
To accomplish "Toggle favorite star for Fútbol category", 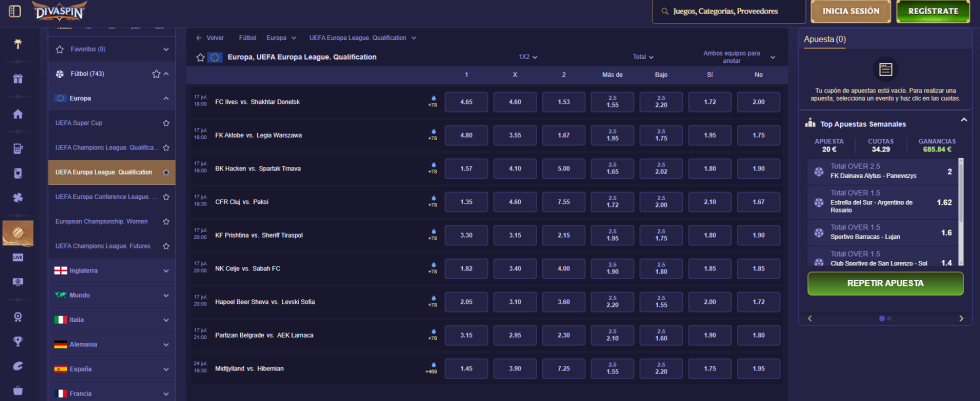I will (155, 74).
